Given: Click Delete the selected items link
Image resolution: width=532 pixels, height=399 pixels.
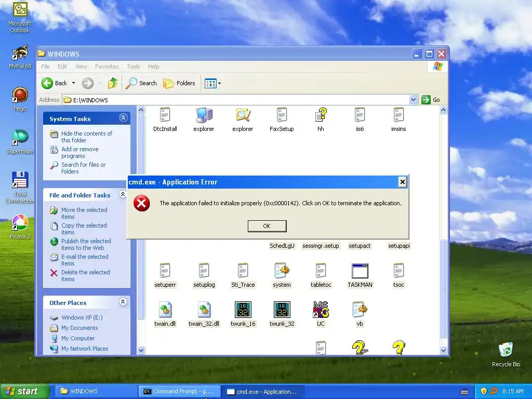Looking at the screenshot, I should (86, 275).
